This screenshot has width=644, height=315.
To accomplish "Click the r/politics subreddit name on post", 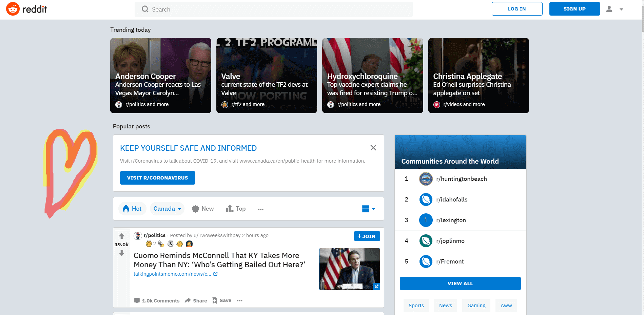I will point(155,235).
